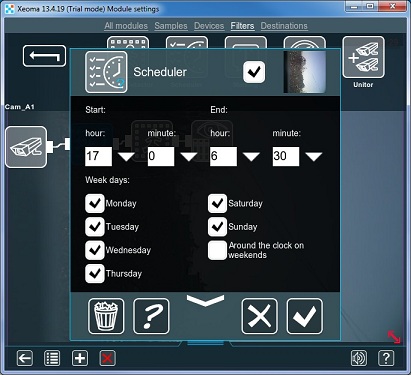Click the Scheduler clock icon in dialog header
411x375 pixels.
click(x=106, y=72)
